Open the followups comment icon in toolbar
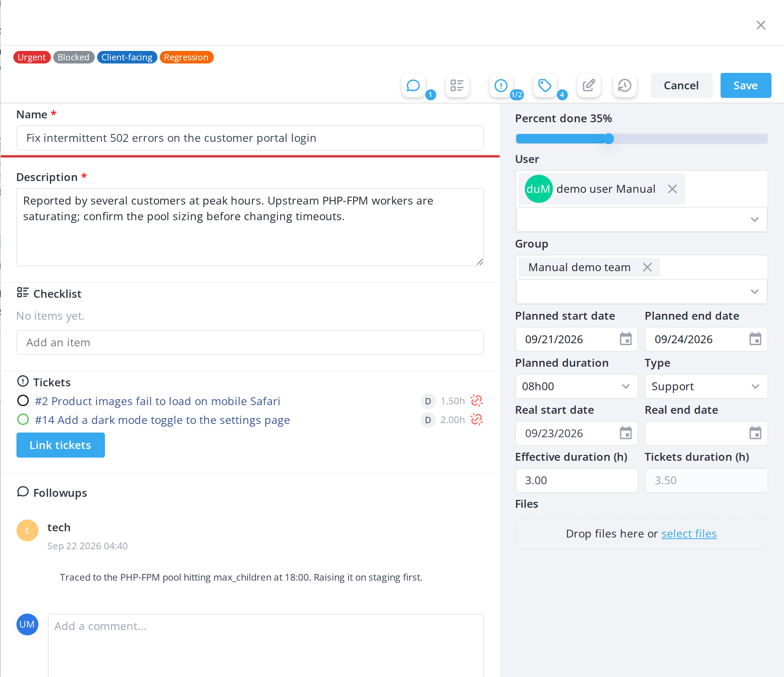The image size is (784, 677). [x=413, y=85]
